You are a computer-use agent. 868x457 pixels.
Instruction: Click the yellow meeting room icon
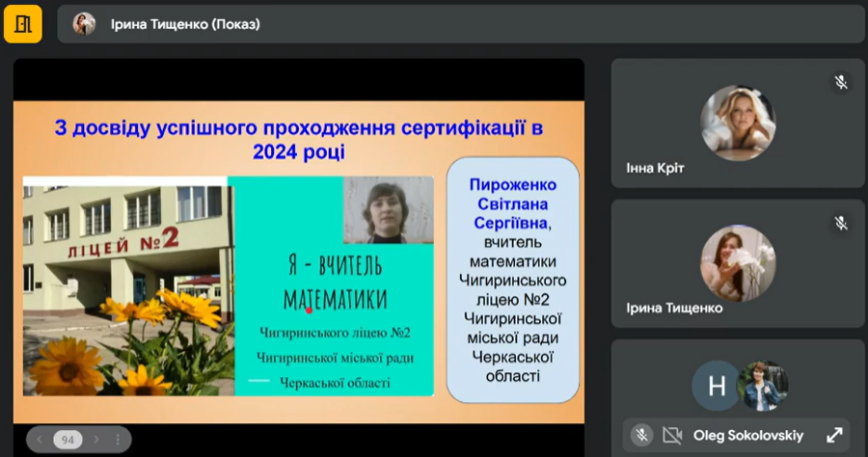23,24
